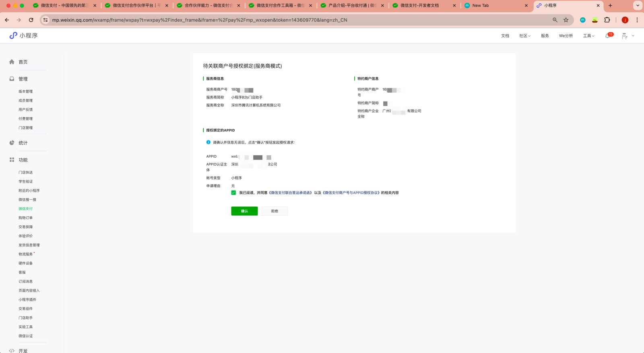Open 成员管理 in the sidebar

[26, 100]
